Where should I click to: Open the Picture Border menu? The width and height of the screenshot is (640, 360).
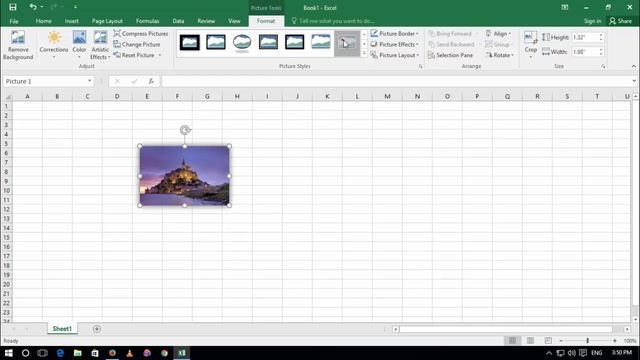pos(395,33)
